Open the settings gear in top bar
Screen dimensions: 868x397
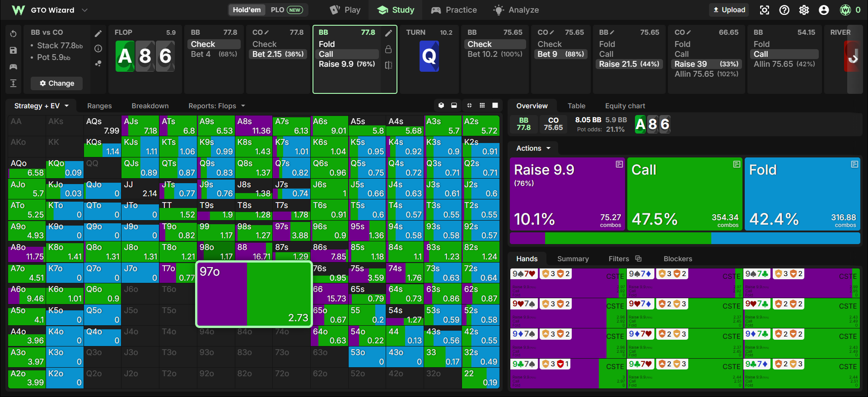pos(804,10)
